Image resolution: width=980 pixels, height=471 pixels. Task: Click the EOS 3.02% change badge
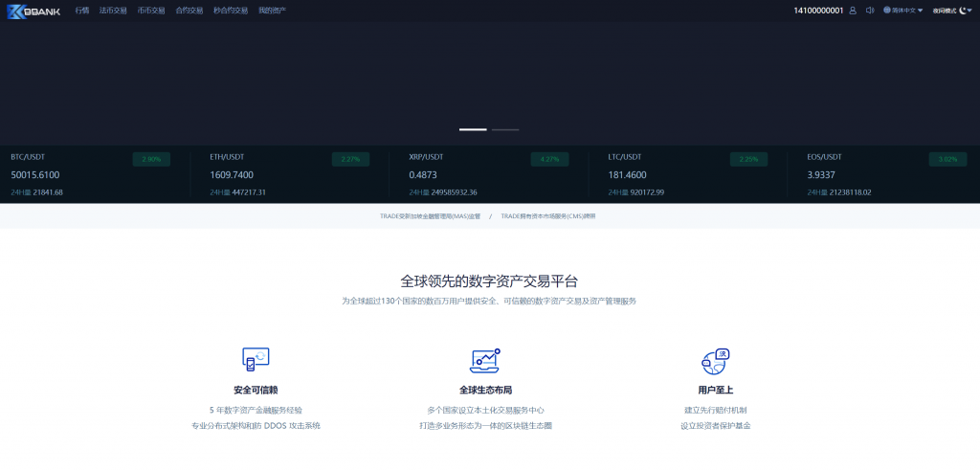point(947,160)
